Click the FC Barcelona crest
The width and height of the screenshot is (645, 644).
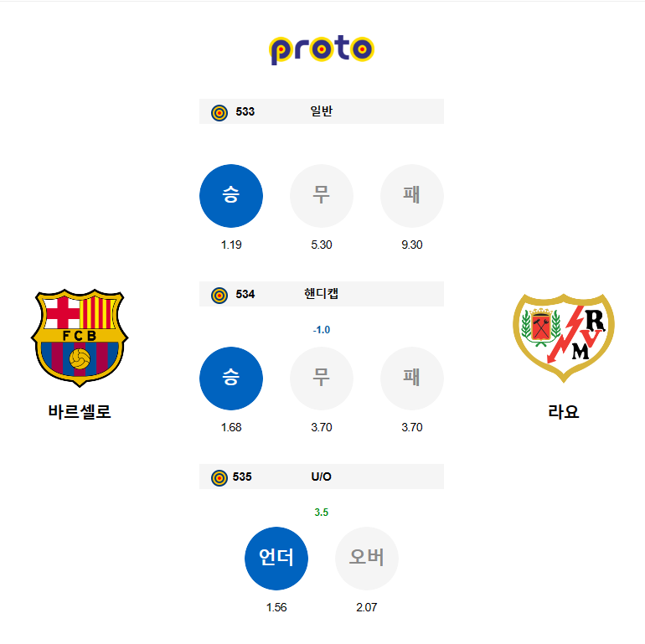80,338
